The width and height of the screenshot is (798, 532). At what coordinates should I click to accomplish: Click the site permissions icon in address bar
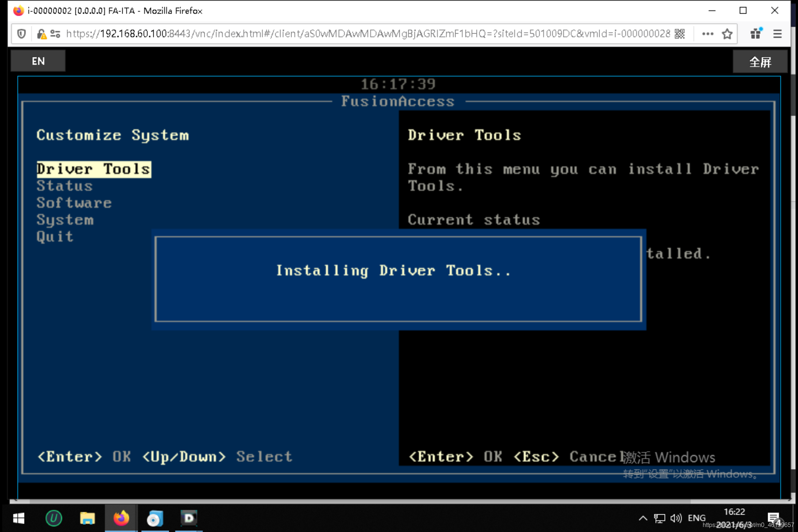coord(55,34)
